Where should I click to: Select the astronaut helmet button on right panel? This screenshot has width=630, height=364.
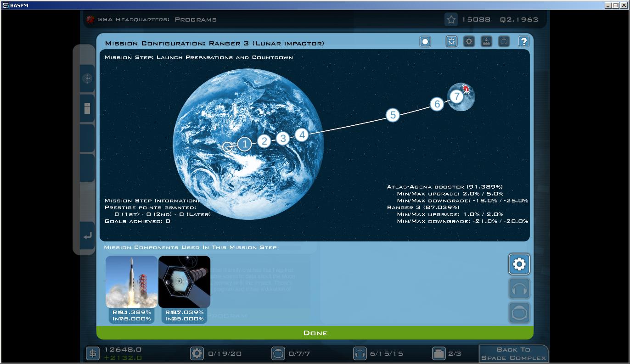[x=519, y=313]
